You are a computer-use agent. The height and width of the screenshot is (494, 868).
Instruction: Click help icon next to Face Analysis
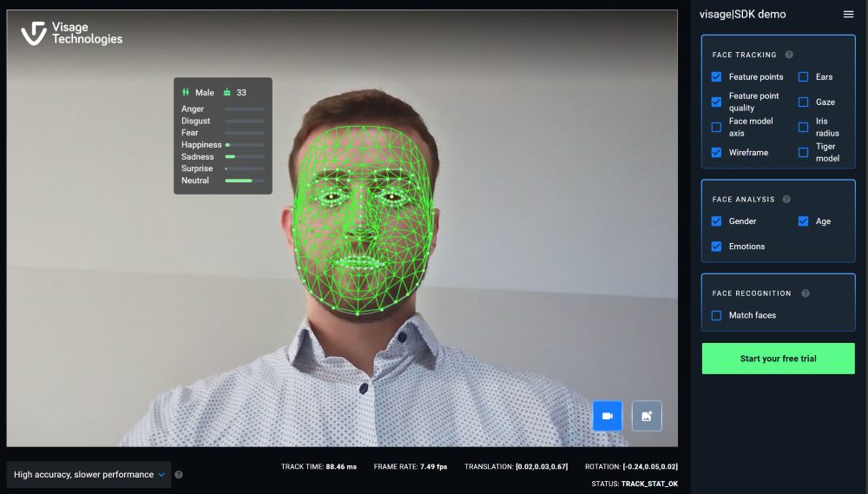[x=786, y=200]
